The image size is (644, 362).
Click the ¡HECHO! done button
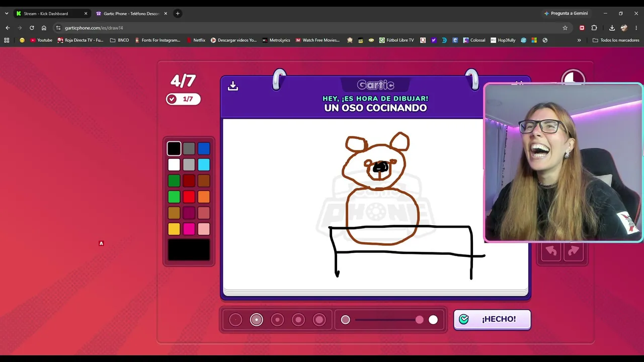point(492,319)
